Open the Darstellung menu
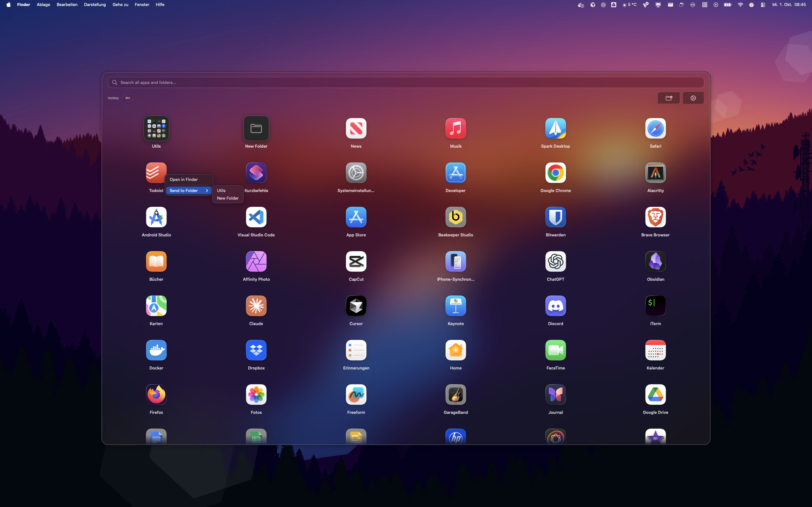 click(95, 5)
